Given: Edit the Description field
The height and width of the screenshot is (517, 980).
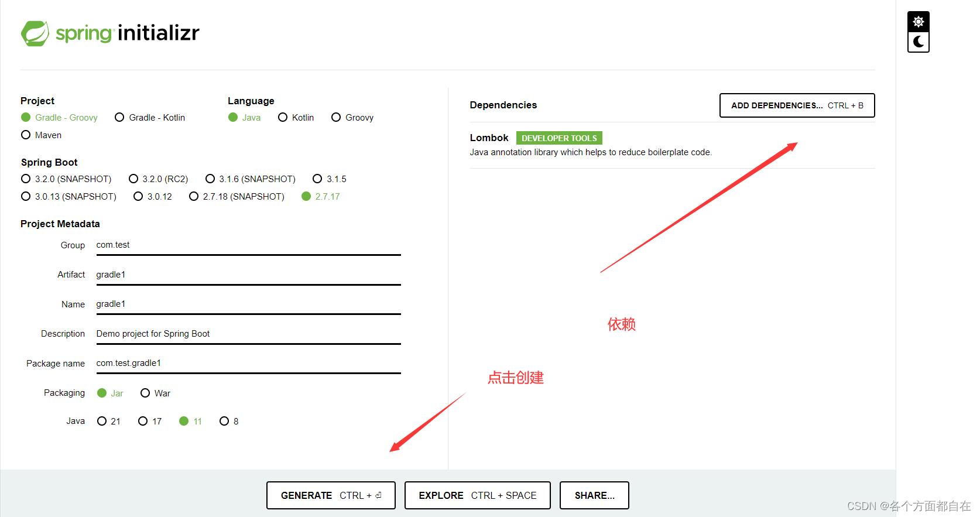Looking at the screenshot, I should [x=248, y=334].
